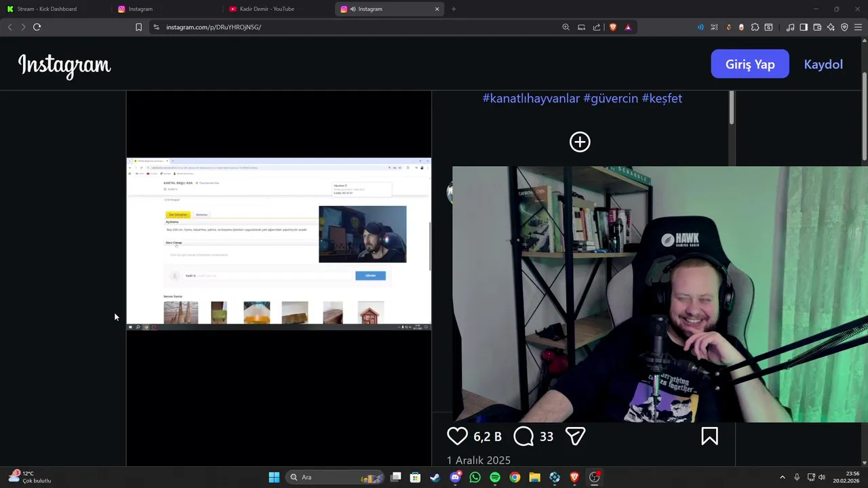Open the #keşfet hashtag

[x=662, y=98]
